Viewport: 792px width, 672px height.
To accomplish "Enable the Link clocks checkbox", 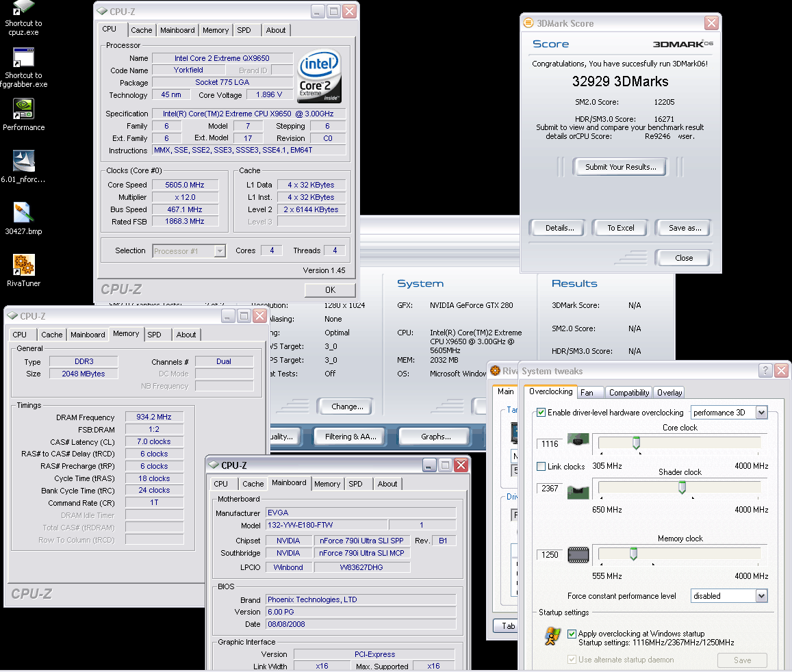I will click(541, 467).
